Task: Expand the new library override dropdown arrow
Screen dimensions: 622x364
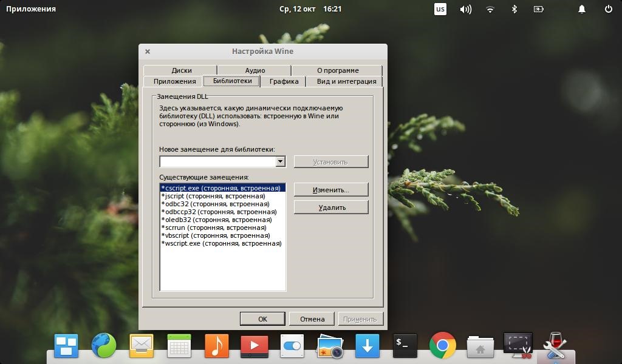Action: pyautogui.click(x=281, y=161)
